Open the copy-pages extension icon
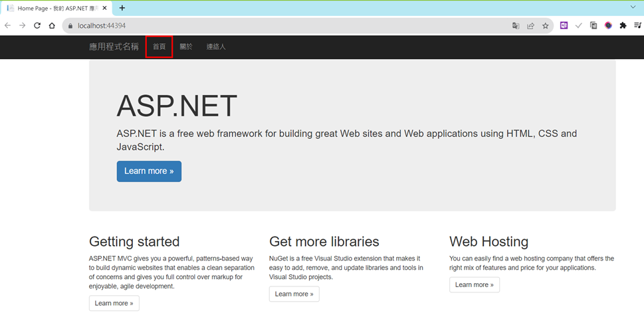Image resolution: width=644 pixels, height=321 pixels. [593, 25]
